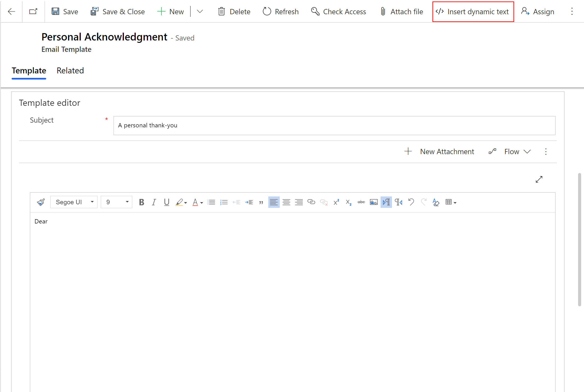Click Insert dynamic text button
Viewport: 584px width, 392px height.
[472, 11]
